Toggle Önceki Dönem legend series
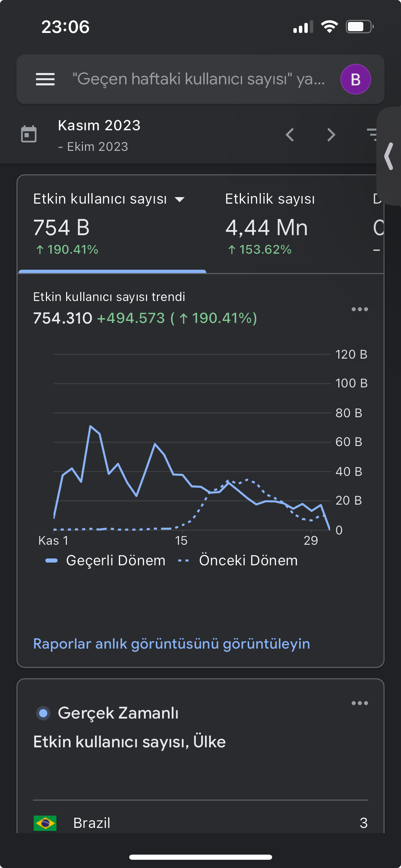 [238, 560]
